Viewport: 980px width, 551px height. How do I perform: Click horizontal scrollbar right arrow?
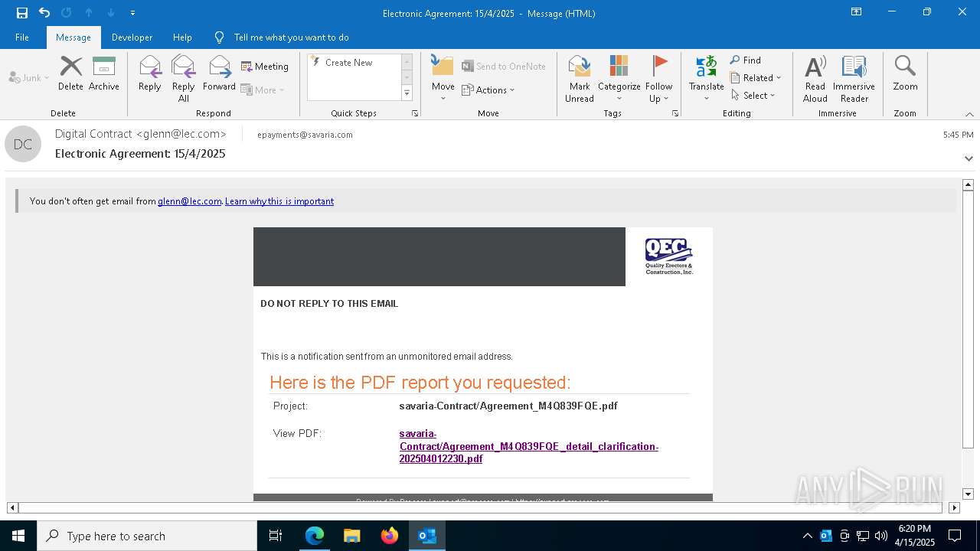(x=954, y=507)
